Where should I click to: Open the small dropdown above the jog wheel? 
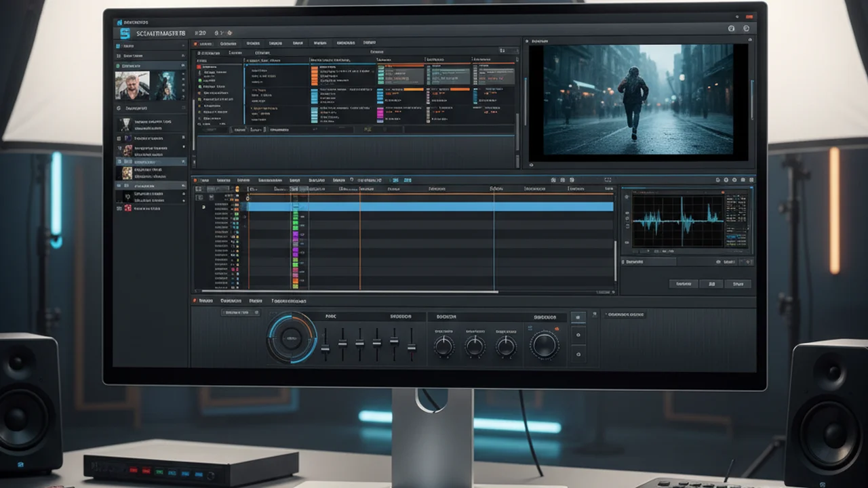tap(241, 312)
